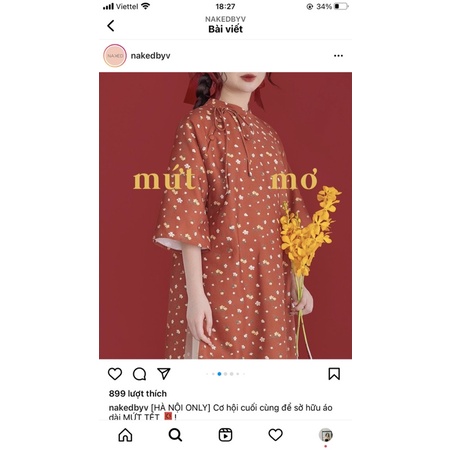The width and height of the screenshot is (450, 450).
Task: Open comments with speech bubble icon
Action: [x=139, y=374]
